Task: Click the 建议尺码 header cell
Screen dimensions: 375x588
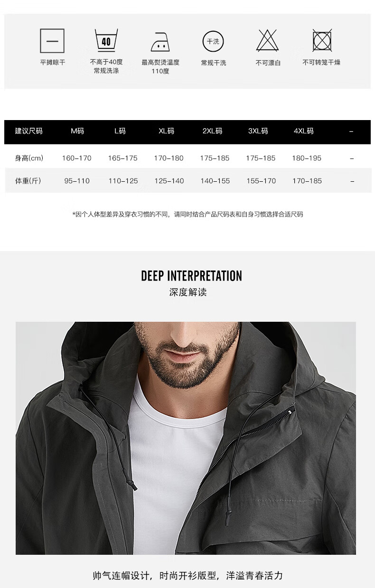Action: [29, 131]
